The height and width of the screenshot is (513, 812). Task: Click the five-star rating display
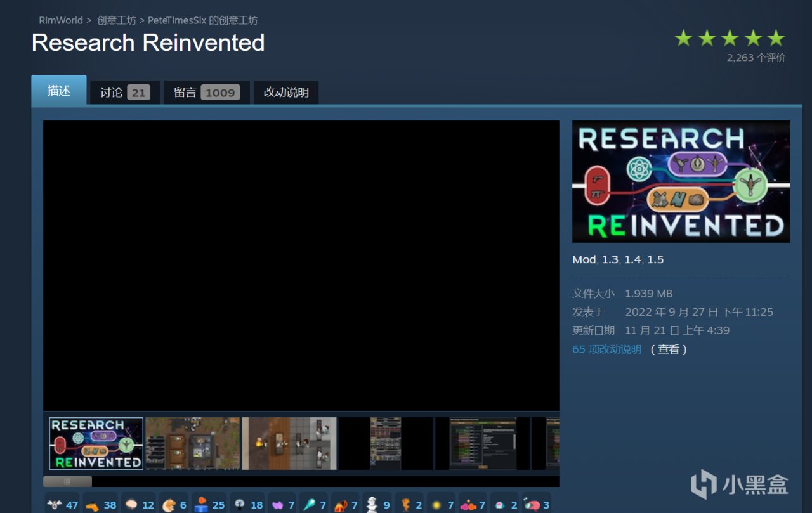730,39
